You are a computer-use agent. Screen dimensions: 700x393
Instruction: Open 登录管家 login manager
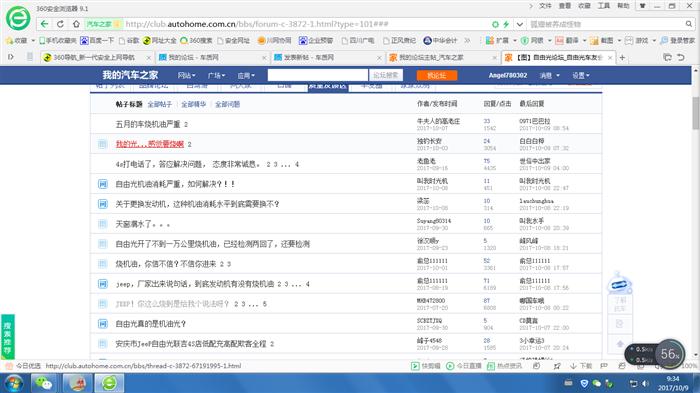tap(677, 41)
